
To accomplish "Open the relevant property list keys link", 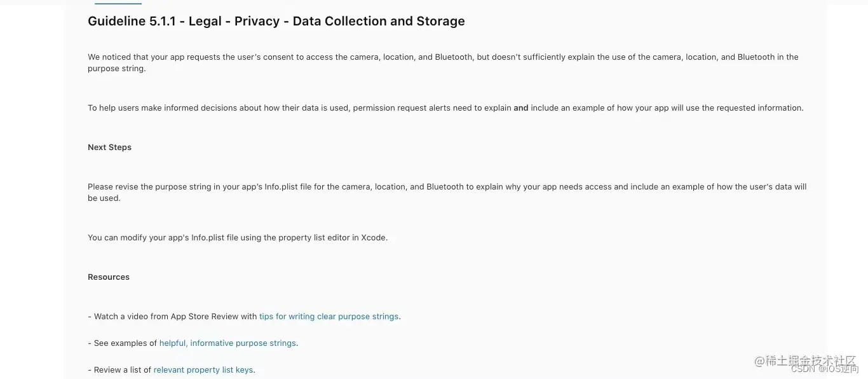I will (x=203, y=370).
